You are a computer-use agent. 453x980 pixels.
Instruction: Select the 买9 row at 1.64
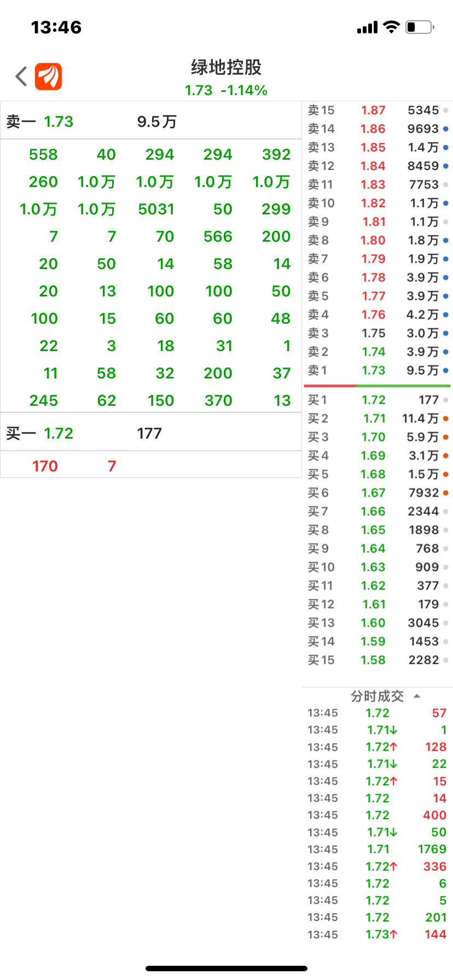pos(377,549)
